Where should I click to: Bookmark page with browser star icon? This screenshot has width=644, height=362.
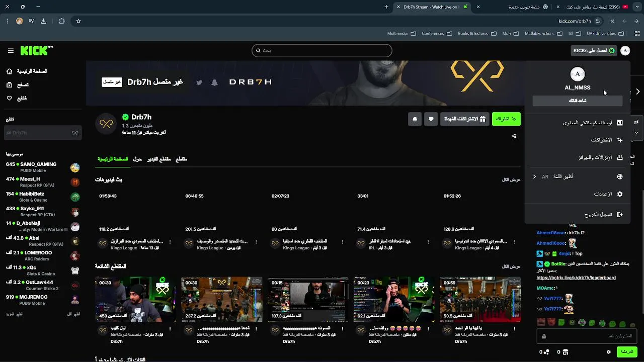pyautogui.click(x=78, y=21)
